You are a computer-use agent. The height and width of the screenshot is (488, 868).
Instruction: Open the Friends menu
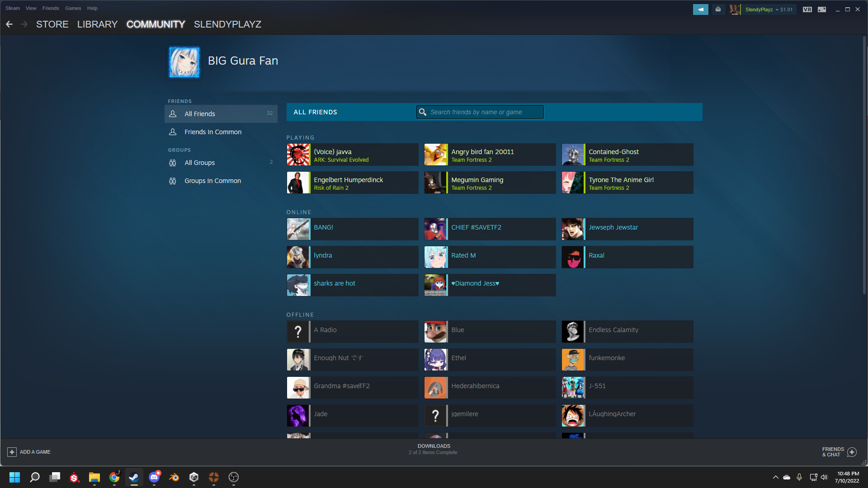51,8
